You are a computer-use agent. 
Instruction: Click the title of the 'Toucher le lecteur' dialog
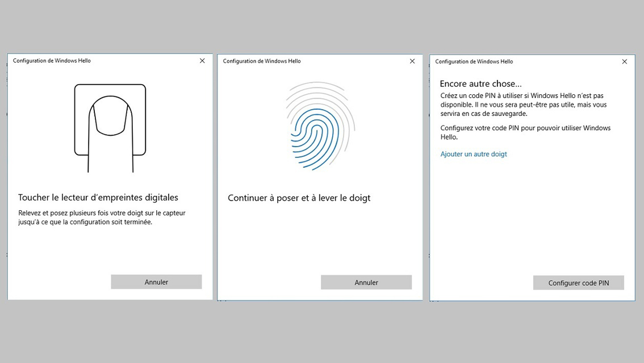pos(52,60)
